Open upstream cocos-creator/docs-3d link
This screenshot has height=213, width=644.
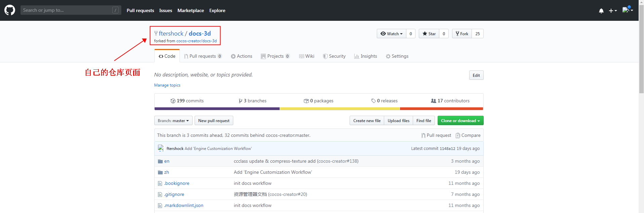tap(197, 41)
